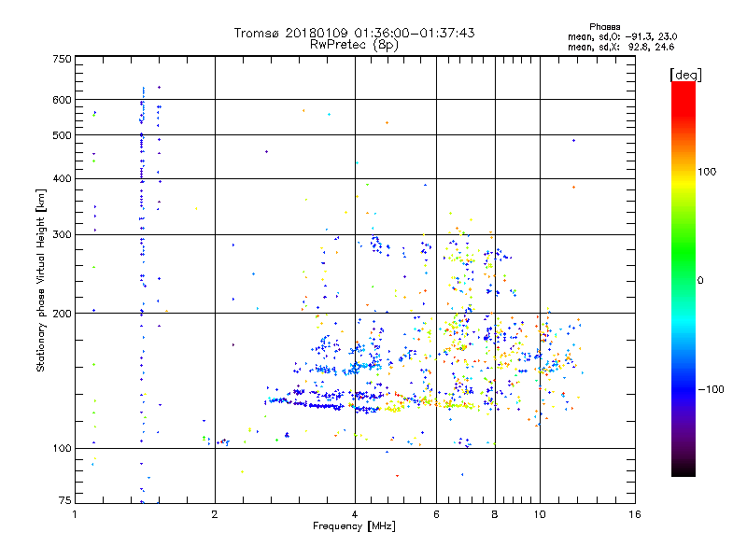Click the y-axis '750' tick label
This screenshot has height=560, width=747.
62,59
